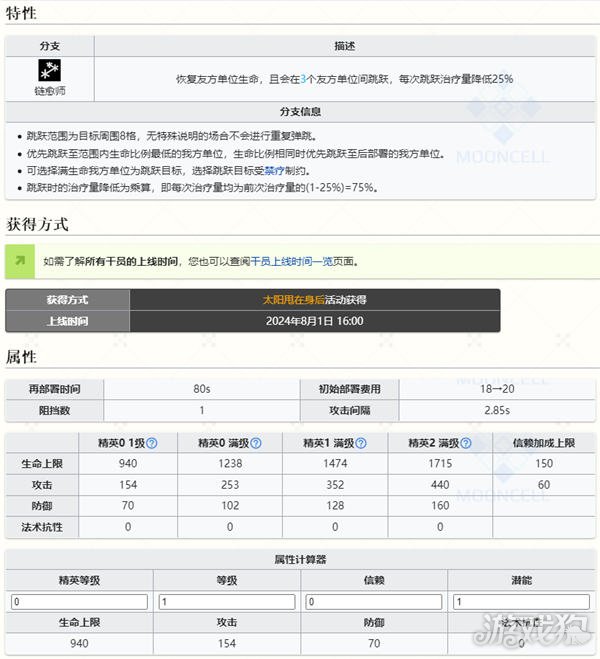
Task: Click the 攻击间隔 label cell
Action: tap(350, 410)
